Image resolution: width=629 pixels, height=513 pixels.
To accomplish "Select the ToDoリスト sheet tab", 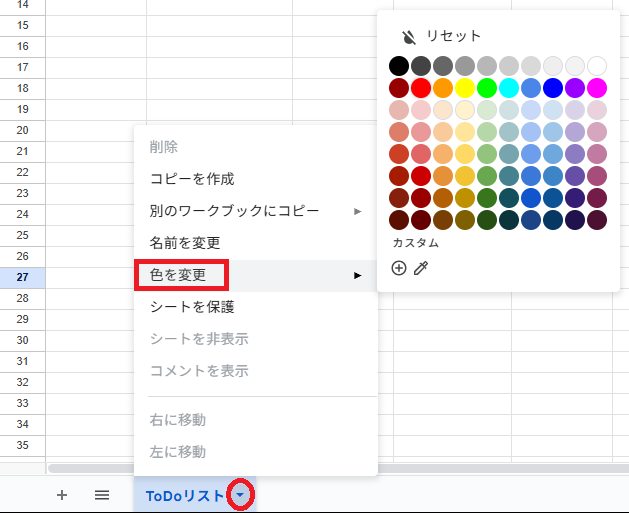I will click(x=184, y=496).
